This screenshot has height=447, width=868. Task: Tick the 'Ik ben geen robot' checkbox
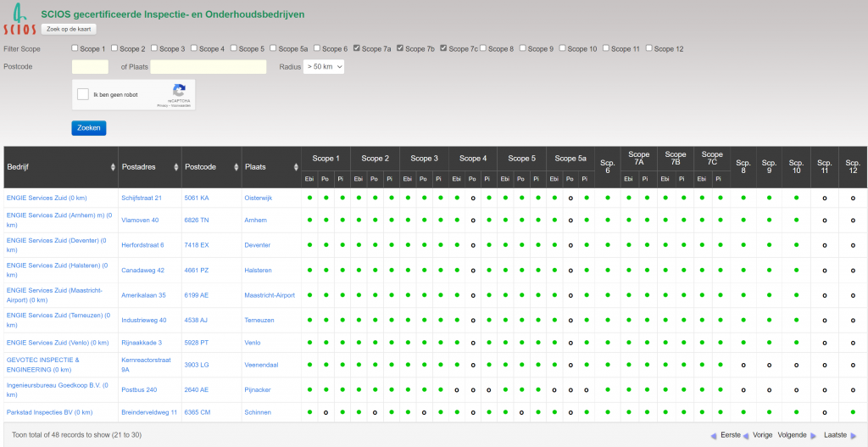click(x=83, y=95)
